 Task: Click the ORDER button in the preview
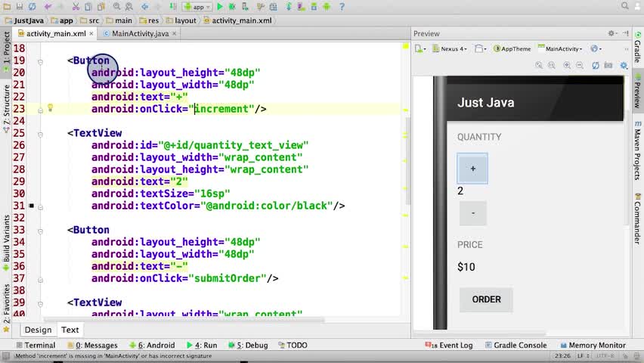tap(486, 299)
